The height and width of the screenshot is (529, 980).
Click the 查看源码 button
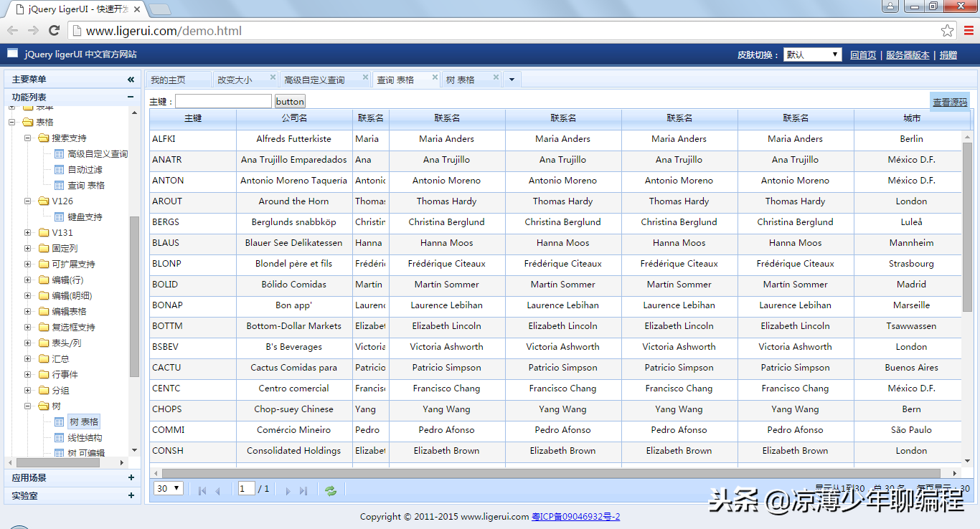pyautogui.click(x=950, y=103)
